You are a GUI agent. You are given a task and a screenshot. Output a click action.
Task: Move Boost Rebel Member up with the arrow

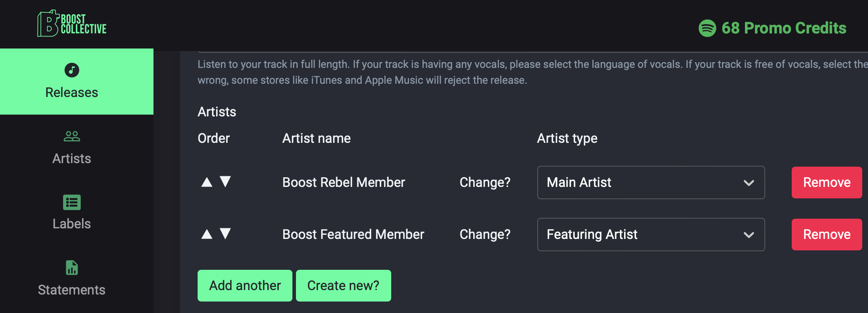[207, 182]
